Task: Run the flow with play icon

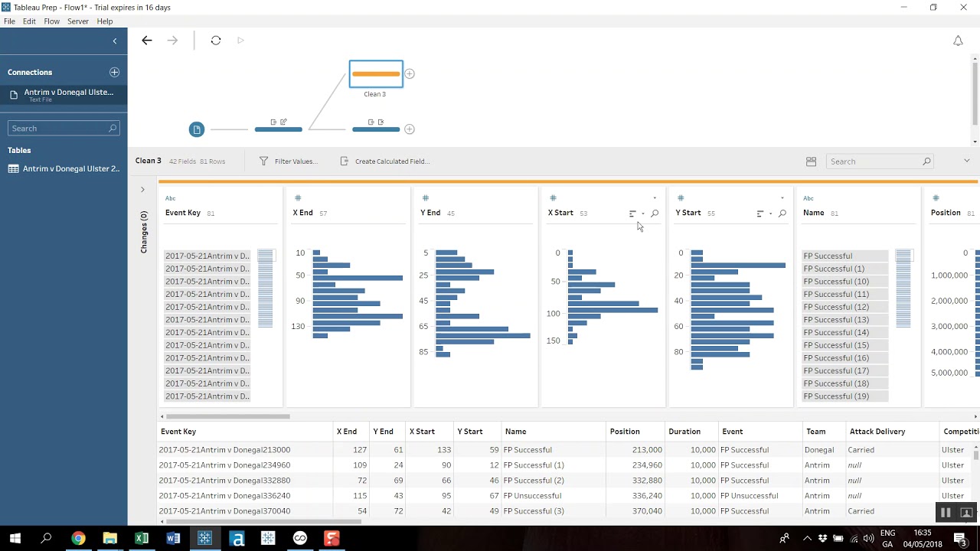Action: 240,41
